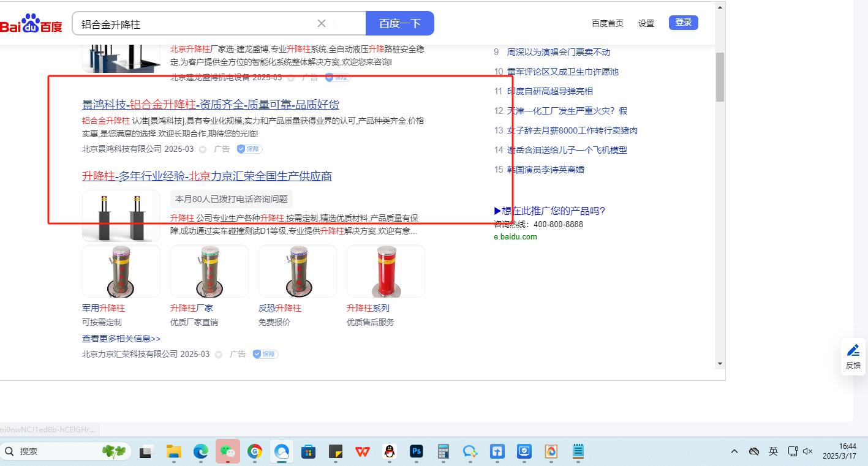Open WeChat from the taskbar
Viewport: 868px width, 466px height.
click(228, 452)
